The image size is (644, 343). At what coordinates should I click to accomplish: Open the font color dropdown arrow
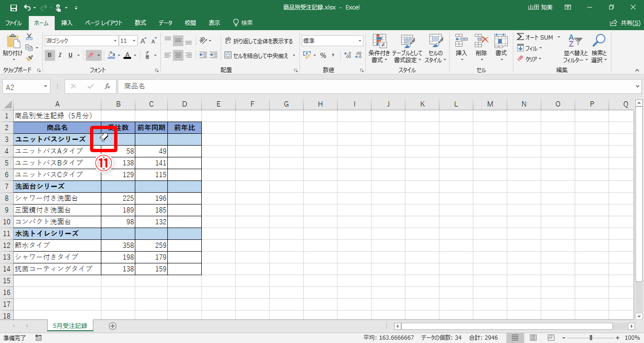[135, 55]
